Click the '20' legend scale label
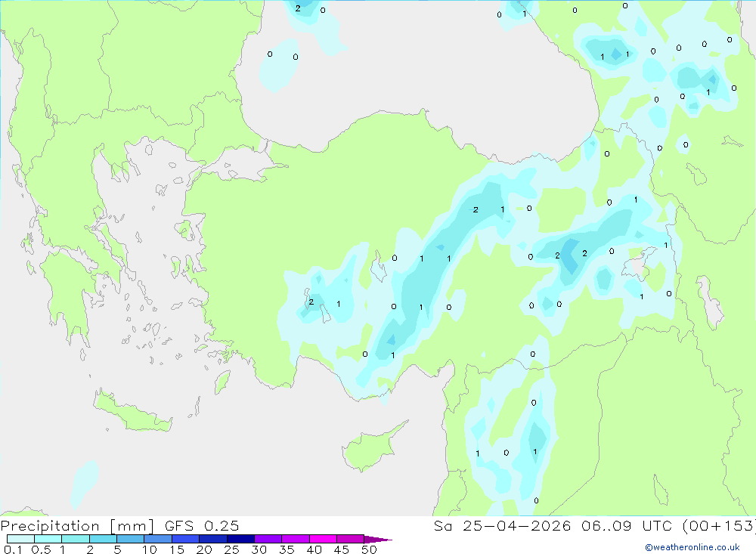756x554 pixels. pos(204,549)
